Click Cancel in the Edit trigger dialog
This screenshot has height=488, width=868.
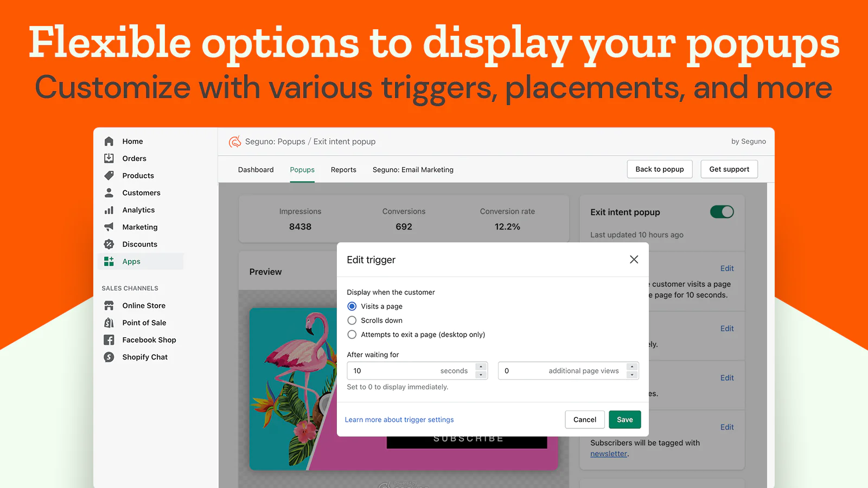(x=585, y=420)
